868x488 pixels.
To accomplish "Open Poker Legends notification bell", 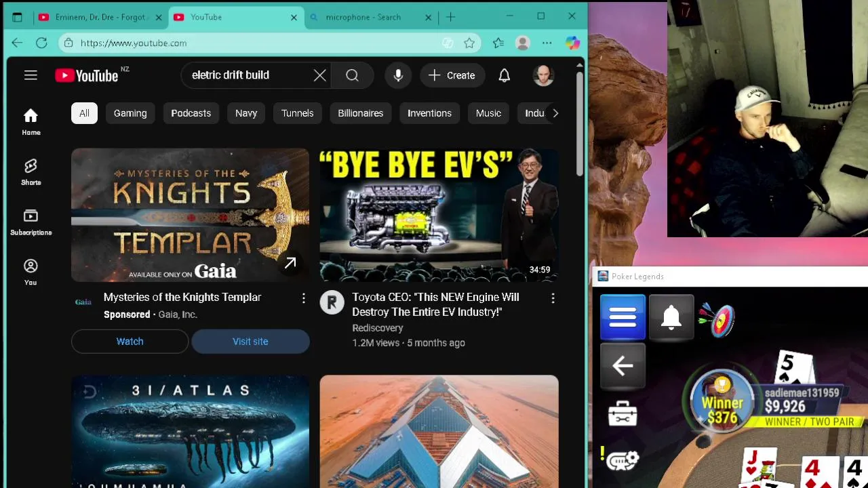I will pos(671,317).
